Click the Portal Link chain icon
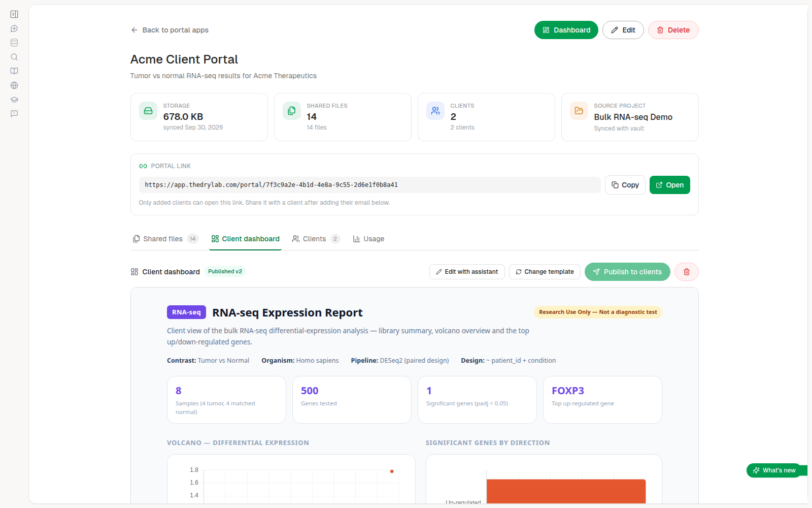 pos(143,166)
